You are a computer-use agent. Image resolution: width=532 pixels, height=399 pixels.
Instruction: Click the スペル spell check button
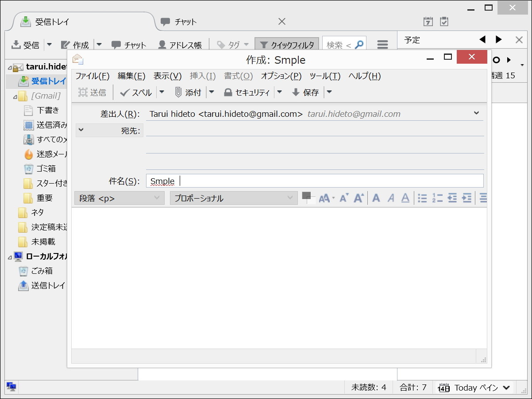[x=136, y=92]
